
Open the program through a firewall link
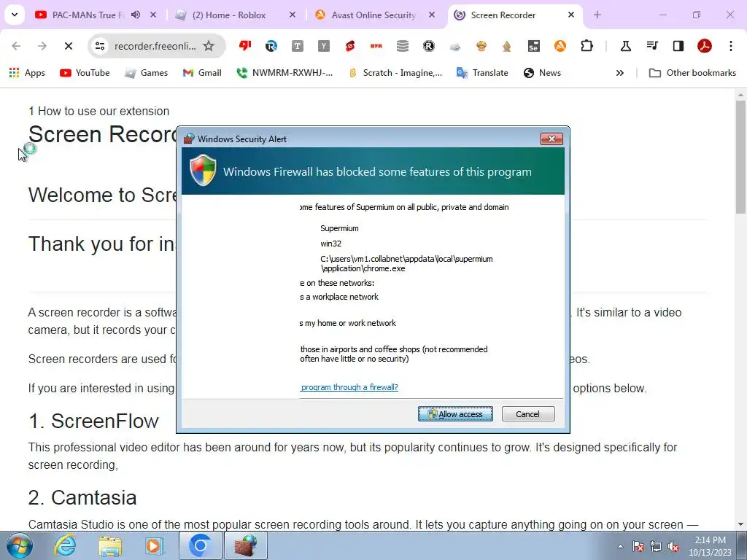(349, 387)
